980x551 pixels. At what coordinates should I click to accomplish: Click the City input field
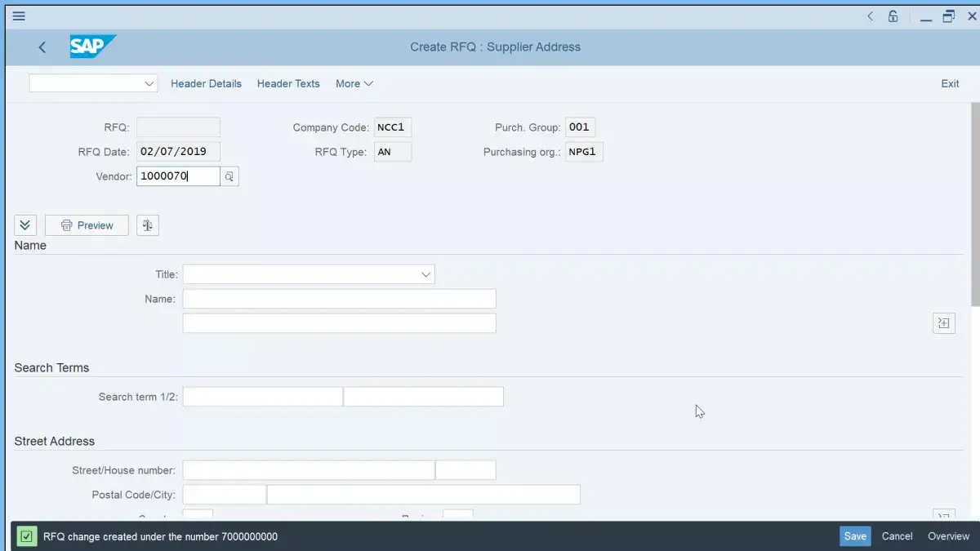click(424, 495)
